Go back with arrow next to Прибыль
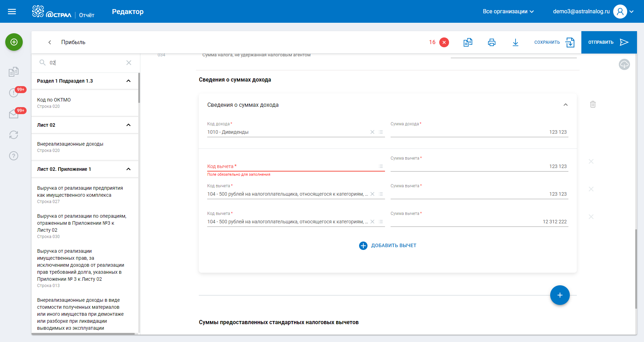The width and height of the screenshot is (644, 342). pos(50,42)
